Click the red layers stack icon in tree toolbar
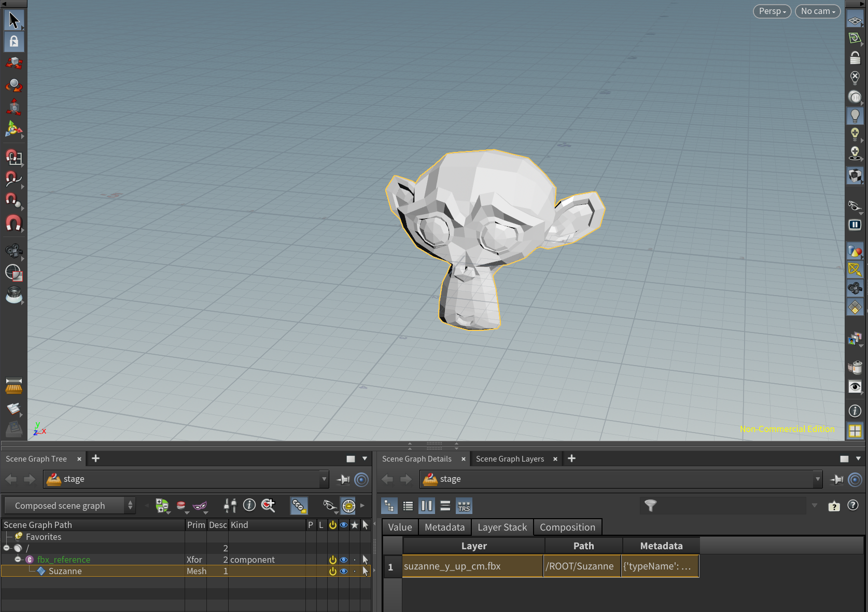The width and height of the screenshot is (868, 612). (x=181, y=506)
